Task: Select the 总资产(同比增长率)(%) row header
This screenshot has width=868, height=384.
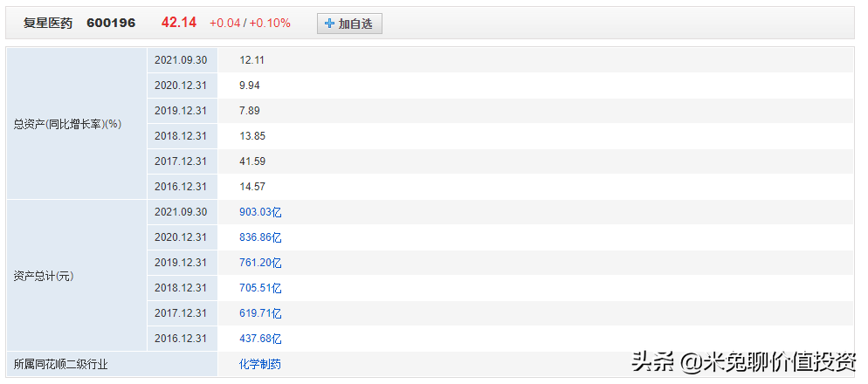Action: coord(67,124)
